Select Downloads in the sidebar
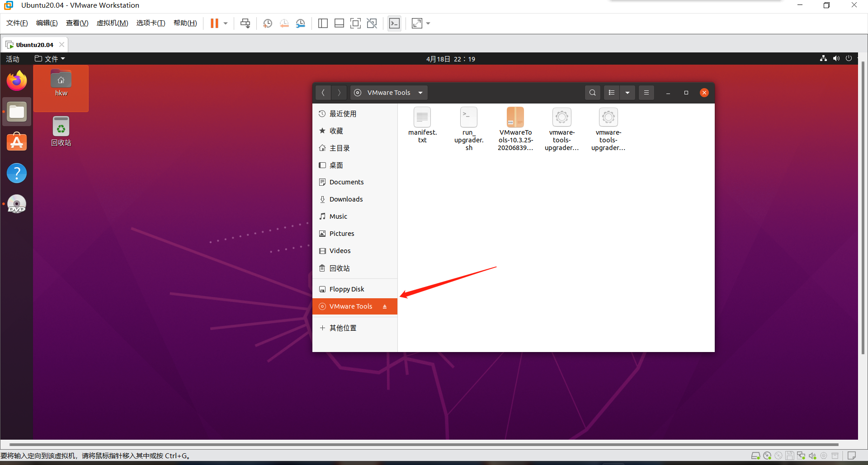The width and height of the screenshot is (868, 465). (346, 199)
